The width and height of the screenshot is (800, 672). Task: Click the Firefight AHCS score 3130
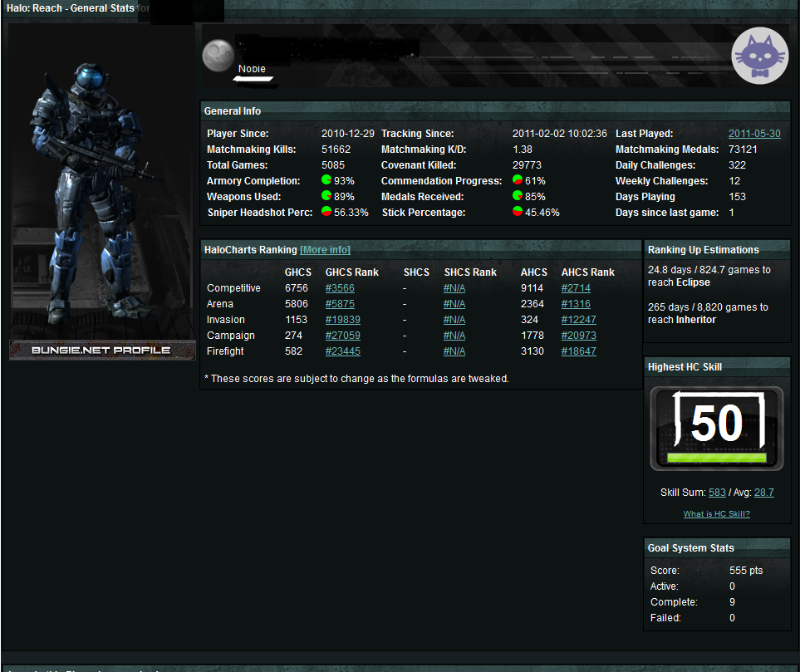tap(533, 351)
